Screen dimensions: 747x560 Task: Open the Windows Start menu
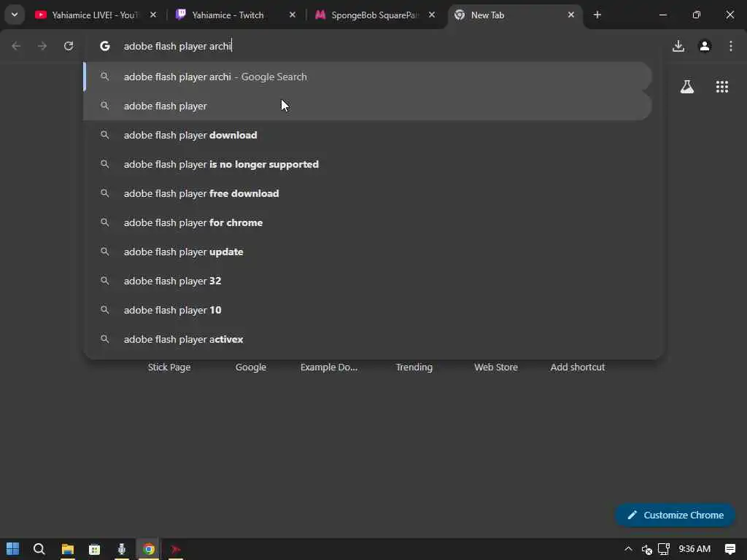tap(13, 549)
